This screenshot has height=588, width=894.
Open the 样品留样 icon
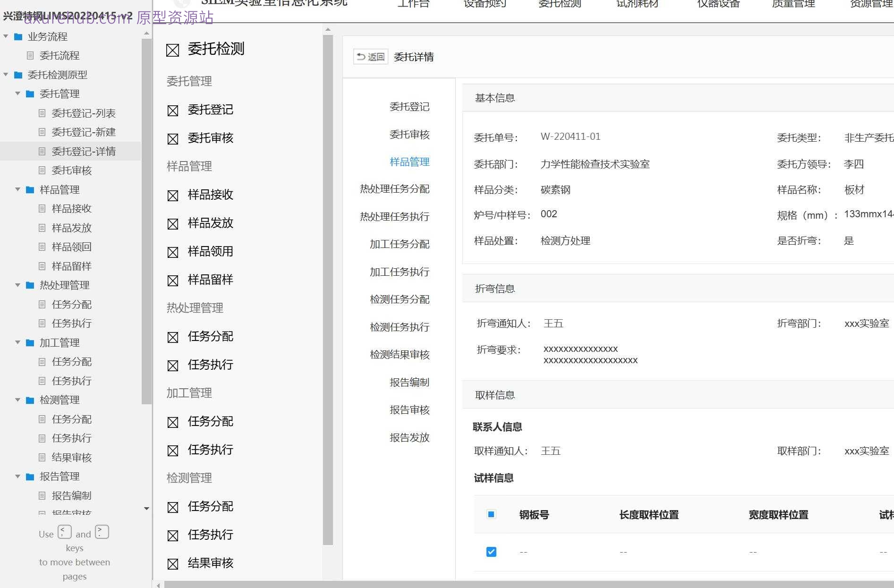(172, 280)
